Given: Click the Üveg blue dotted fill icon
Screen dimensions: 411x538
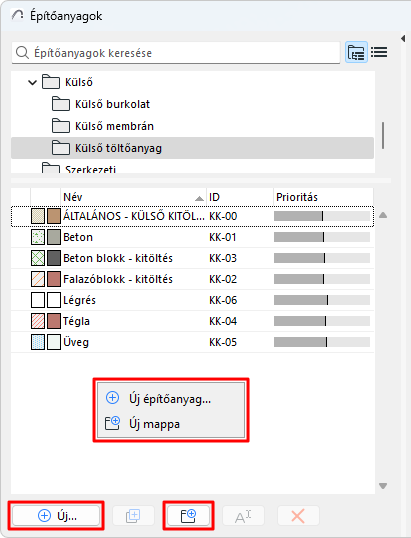Looking at the screenshot, I should pyautogui.click(x=38, y=342).
